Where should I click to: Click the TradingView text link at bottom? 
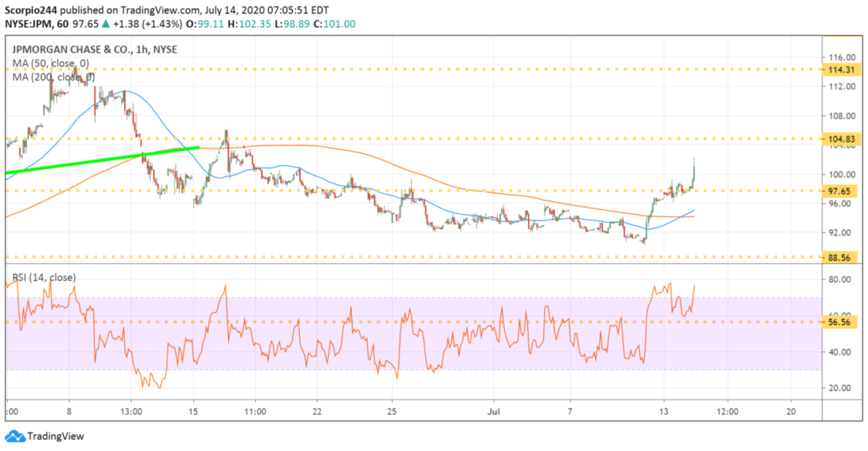click(x=56, y=437)
